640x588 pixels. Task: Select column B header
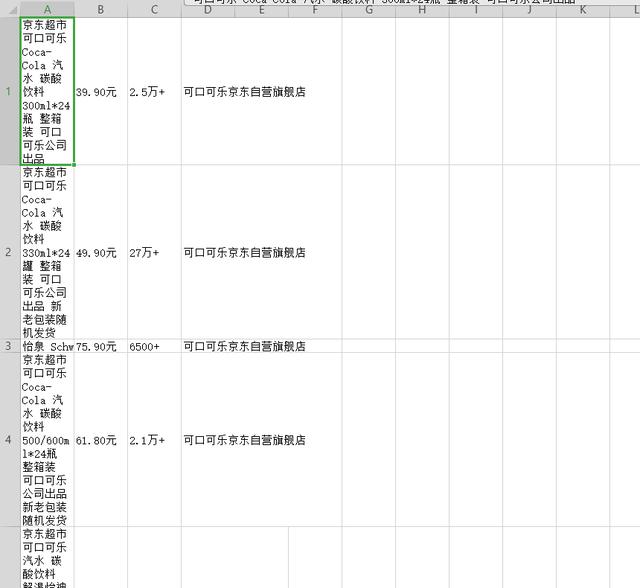coord(101,9)
